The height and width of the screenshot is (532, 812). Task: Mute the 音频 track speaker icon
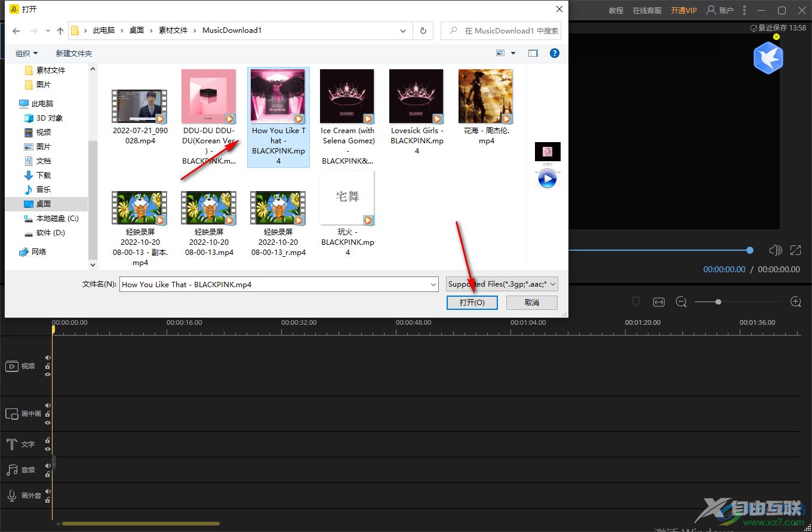48,466
